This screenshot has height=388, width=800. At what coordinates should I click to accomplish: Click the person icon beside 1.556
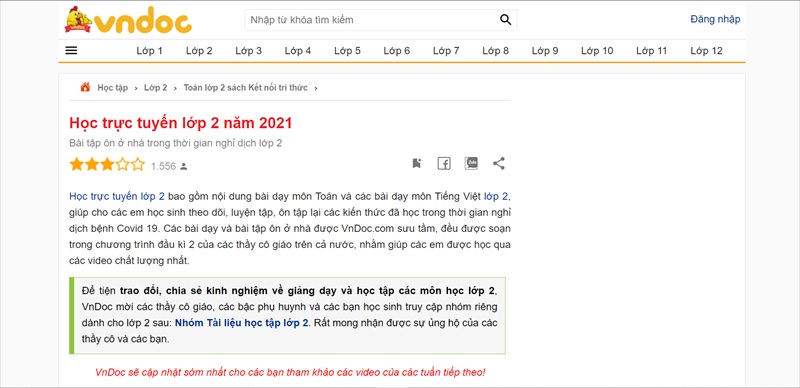click(184, 166)
